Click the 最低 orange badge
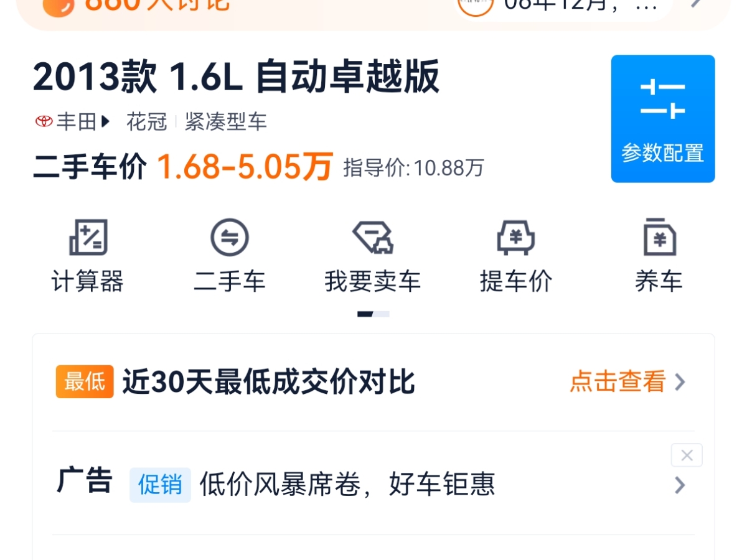Viewport: 747px width, 560px height. 85,381
